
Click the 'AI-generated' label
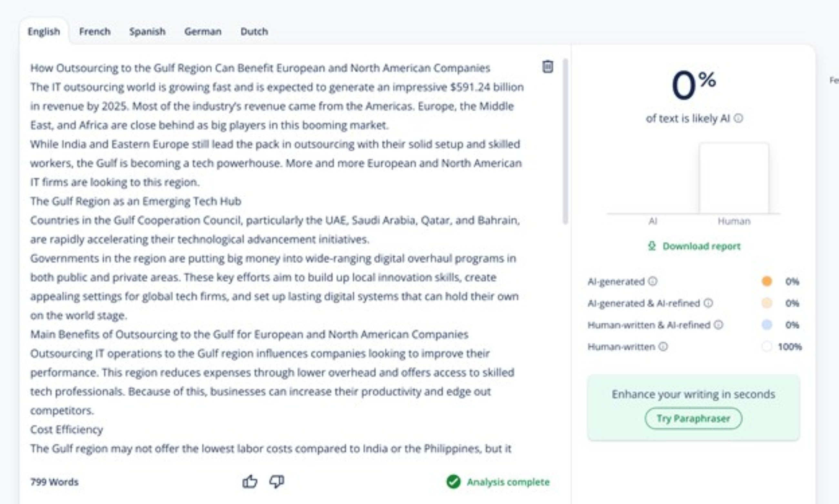coord(616,282)
